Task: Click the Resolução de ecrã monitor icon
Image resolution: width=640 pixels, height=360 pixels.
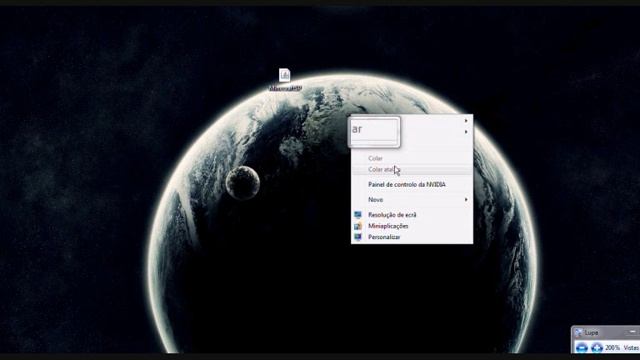Action: click(x=358, y=215)
